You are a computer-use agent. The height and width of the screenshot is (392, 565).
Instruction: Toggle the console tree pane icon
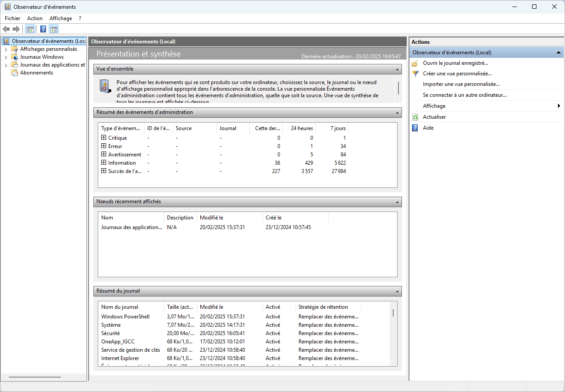pos(30,29)
